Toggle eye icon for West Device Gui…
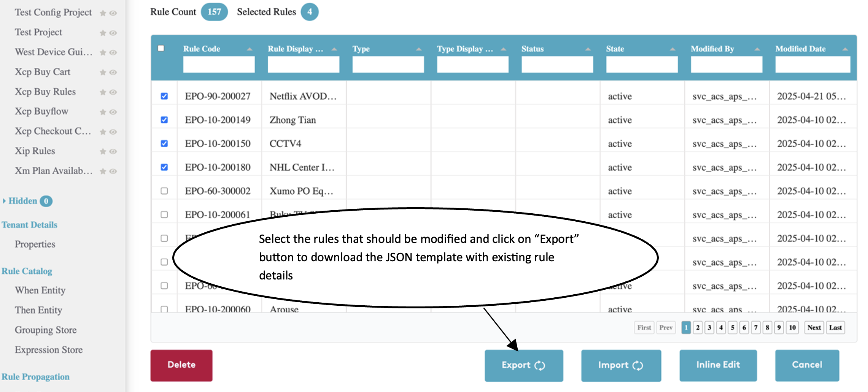This screenshot has width=868, height=392. pyautogui.click(x=113, y=52)
